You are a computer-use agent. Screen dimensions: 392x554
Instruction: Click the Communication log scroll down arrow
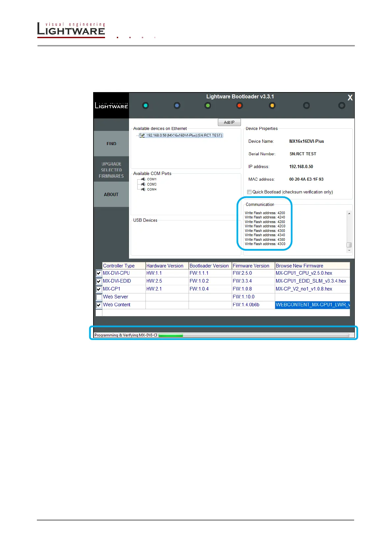click(349, 250)
